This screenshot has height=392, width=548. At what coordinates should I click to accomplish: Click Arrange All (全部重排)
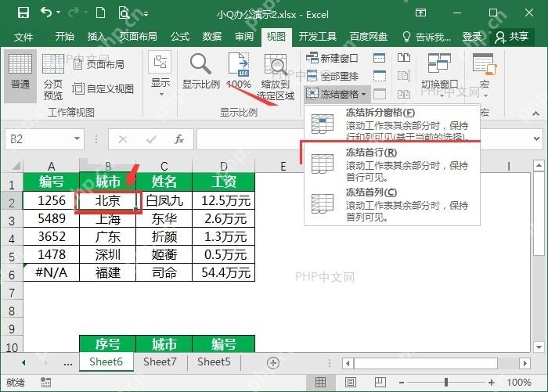tap(332, 76)
